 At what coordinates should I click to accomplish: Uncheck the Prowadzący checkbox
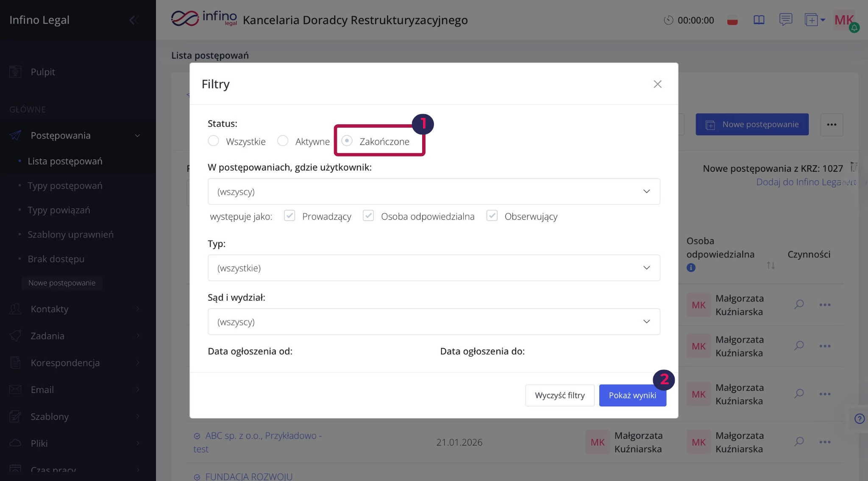click(x=289, y=216)
